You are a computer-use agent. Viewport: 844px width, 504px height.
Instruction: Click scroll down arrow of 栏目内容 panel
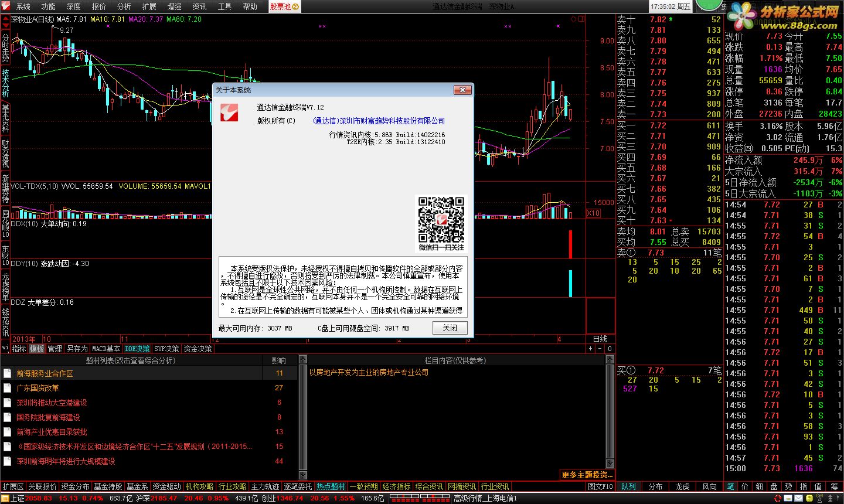610,464
